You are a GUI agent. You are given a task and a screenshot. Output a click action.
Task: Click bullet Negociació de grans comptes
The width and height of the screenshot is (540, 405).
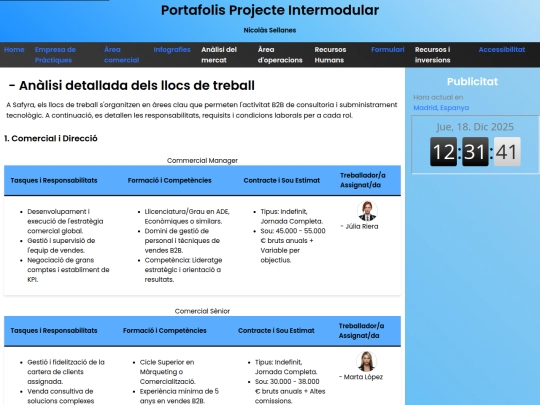point(68,270)
